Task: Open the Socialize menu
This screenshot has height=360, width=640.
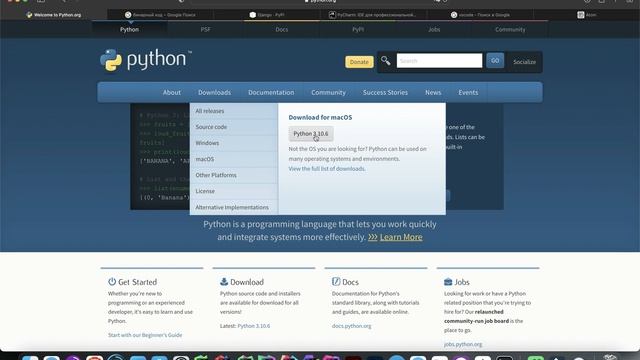Action: [x=524, y=62]
